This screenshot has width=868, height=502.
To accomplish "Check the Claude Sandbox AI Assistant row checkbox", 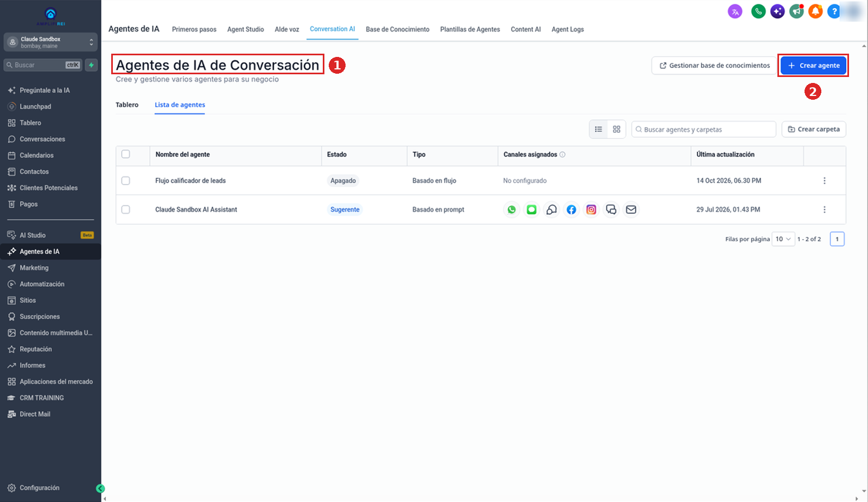I will (126, 210).
